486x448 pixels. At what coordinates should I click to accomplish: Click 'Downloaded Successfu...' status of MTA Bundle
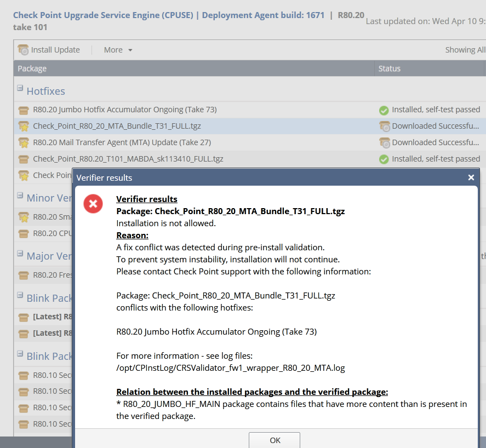[436, 126]
